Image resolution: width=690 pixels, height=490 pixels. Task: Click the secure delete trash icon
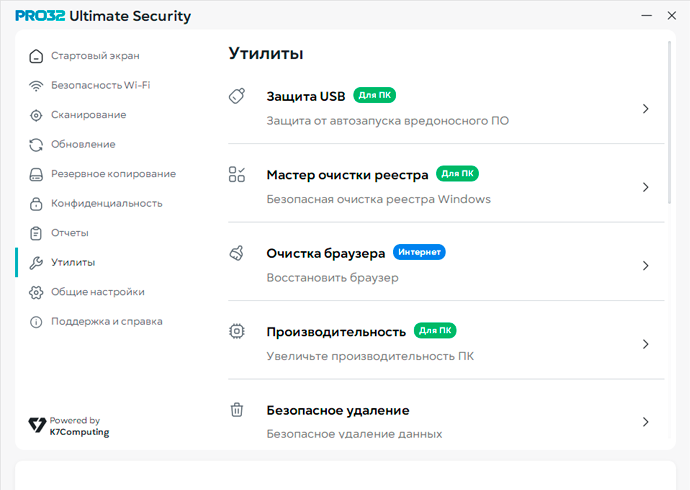(x=237, y=410)
